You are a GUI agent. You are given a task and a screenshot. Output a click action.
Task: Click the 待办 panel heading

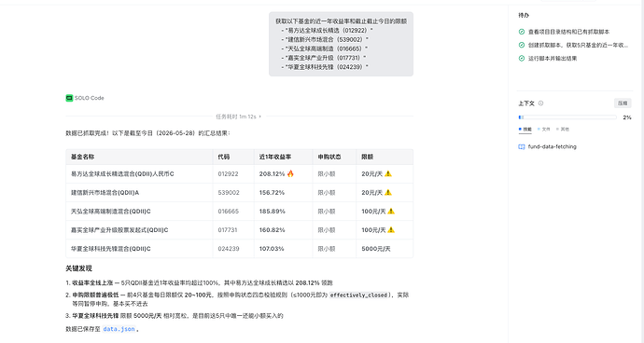[524, 15]
